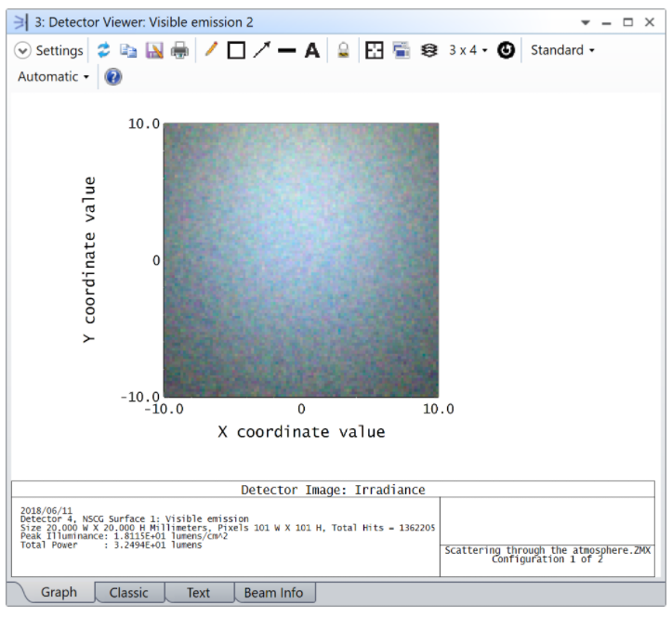Select the rectangle drawing tool

[x=236, y=50]
